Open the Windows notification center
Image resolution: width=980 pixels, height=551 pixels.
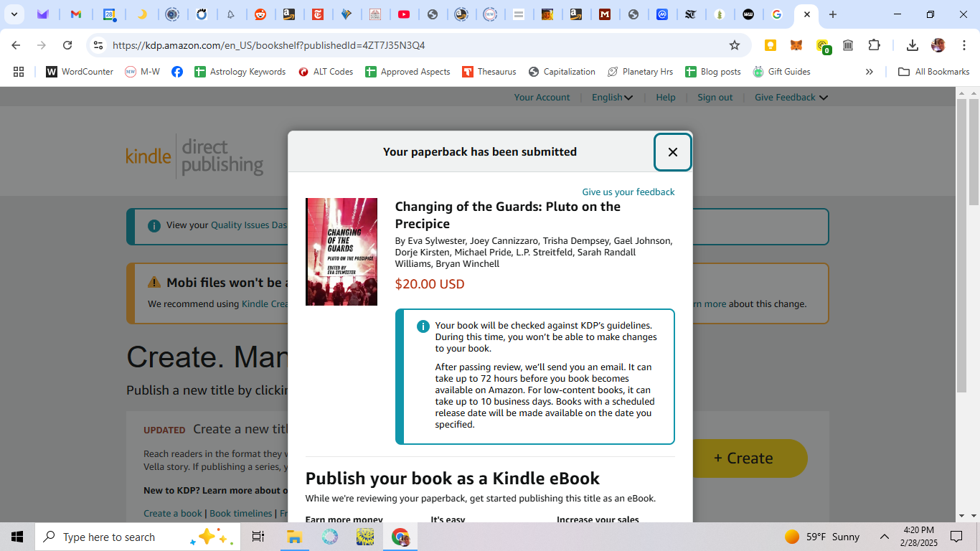[x=956, y=537]
